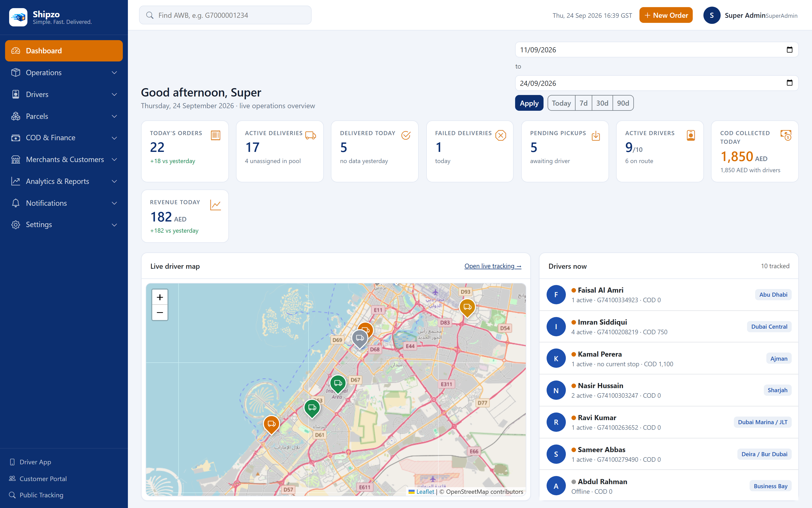Click the Ajman zone tag

tap(779, 358)
